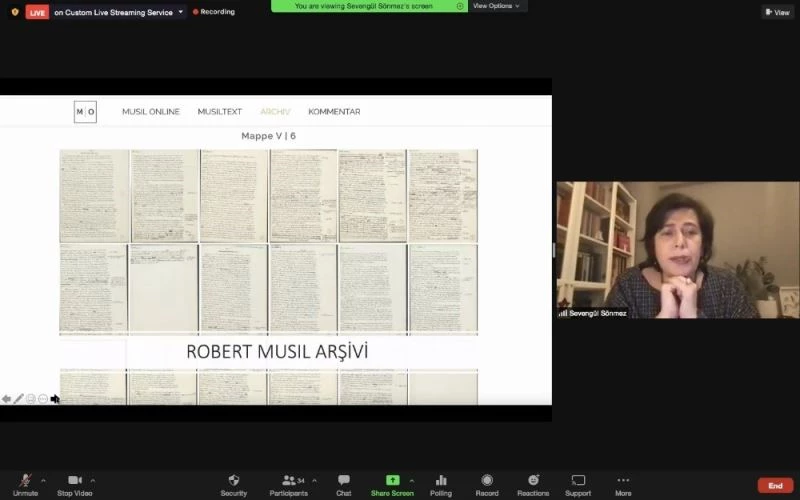This screenshot has width=800, height=500.
Task: Toggle the meeting Record button
Action: click(487, 482)
